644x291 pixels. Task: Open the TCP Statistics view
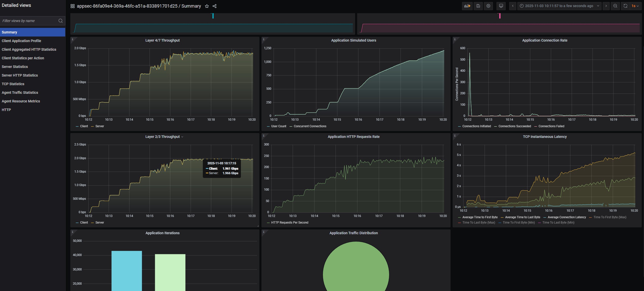[x=13, y=84]
